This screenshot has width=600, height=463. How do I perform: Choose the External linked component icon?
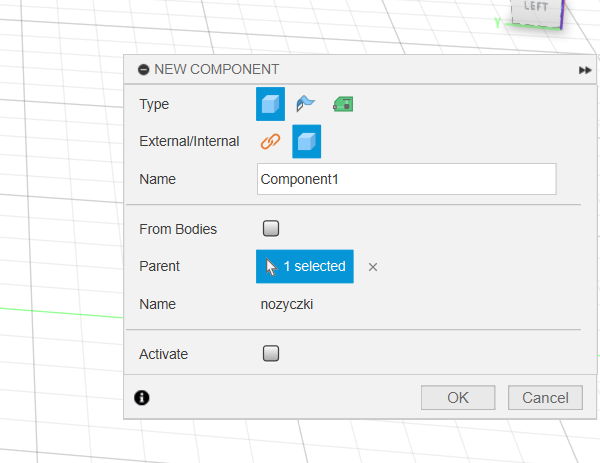(x=270, y=142)
